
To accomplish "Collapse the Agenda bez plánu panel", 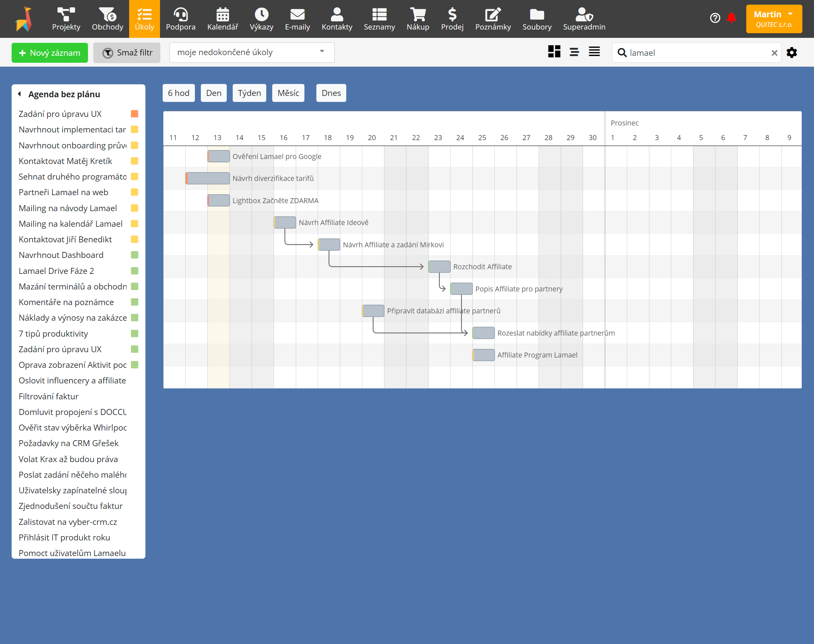I will 20,94.
